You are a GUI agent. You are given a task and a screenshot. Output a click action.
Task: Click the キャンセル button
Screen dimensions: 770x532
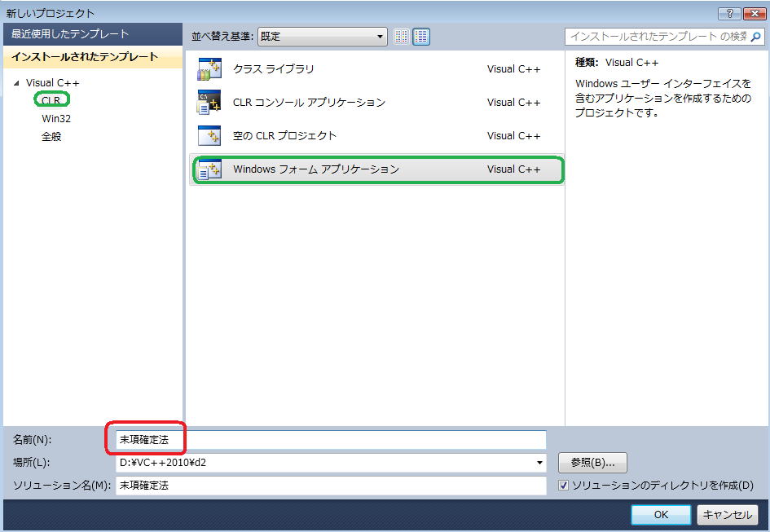[x=728, y=514]
